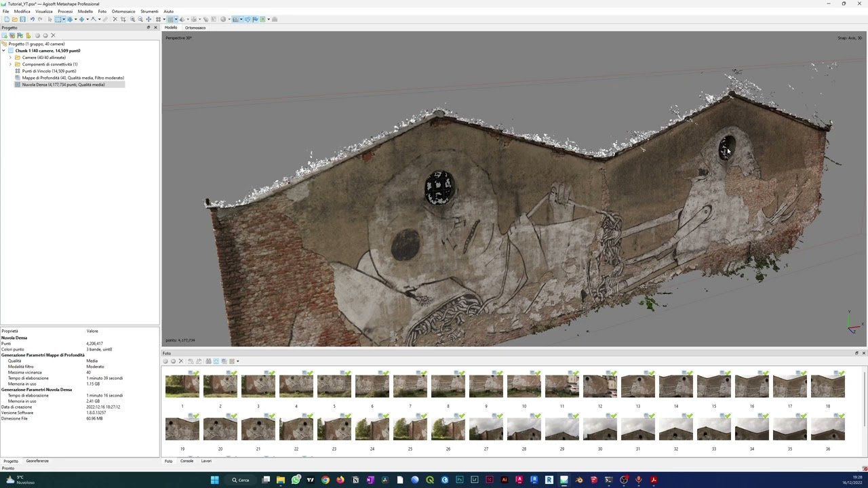This screenshot has width=868, height=488.
Task: Select the Move region tool
Action: pos(70,19)
